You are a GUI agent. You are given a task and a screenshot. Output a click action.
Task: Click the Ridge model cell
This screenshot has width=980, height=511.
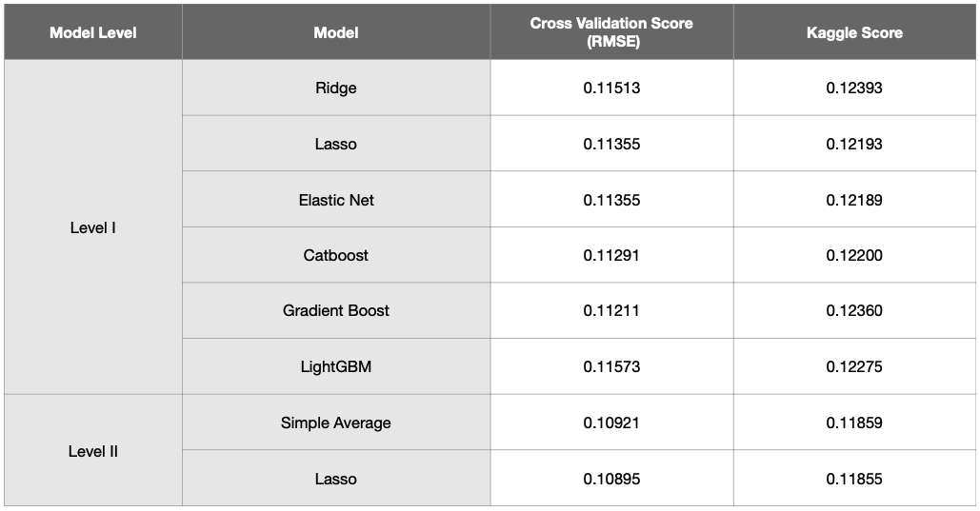point(336,88)
